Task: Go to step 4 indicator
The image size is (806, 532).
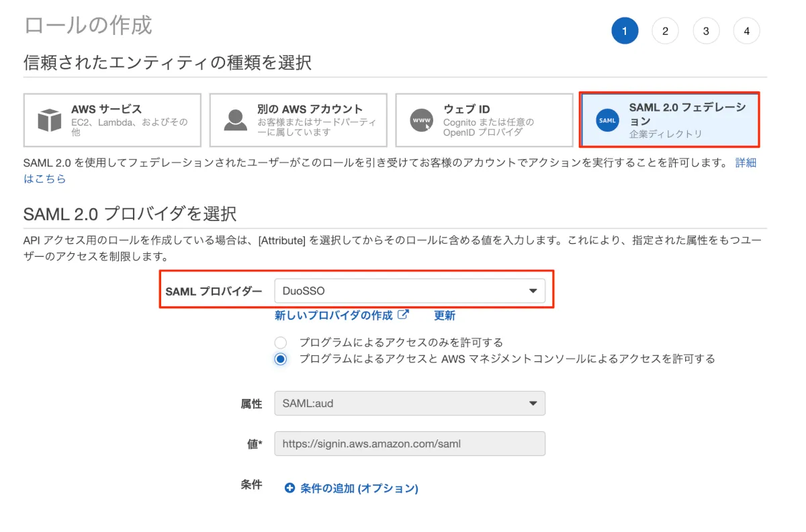Action: point(747,31)
